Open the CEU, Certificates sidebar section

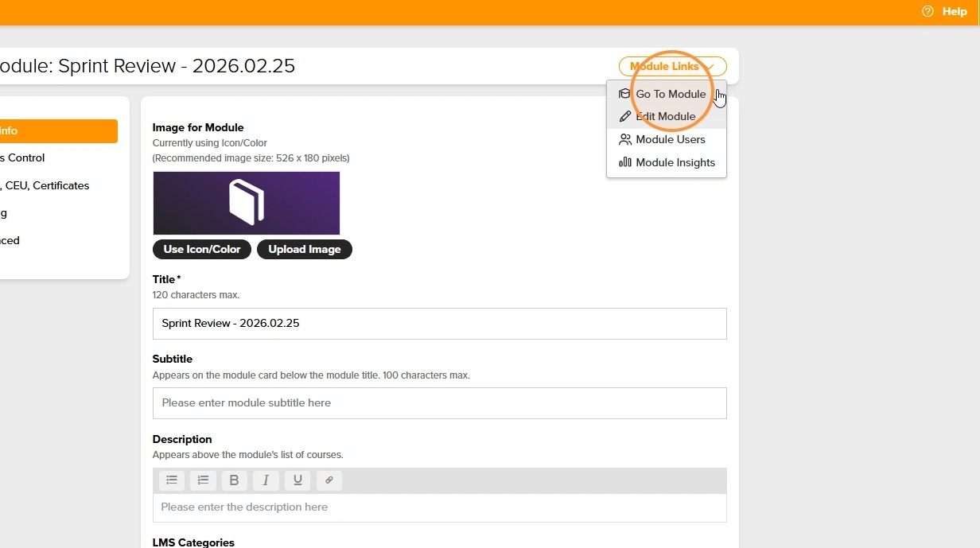coord(45,186)
